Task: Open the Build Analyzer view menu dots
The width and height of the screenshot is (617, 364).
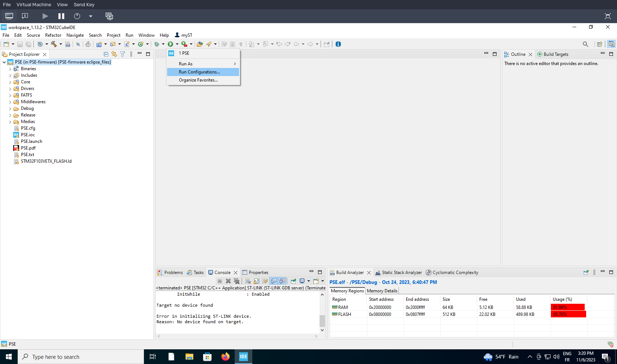Action: coord(594,272)
